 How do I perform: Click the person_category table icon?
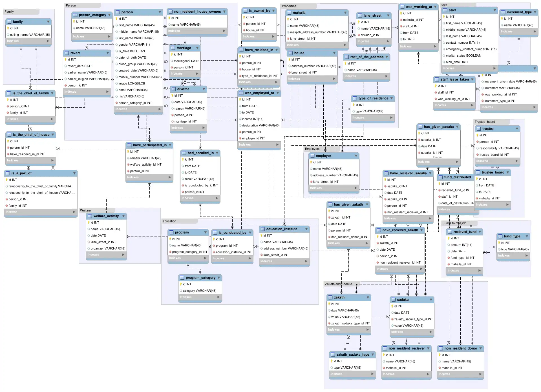(x=76, y=15)
